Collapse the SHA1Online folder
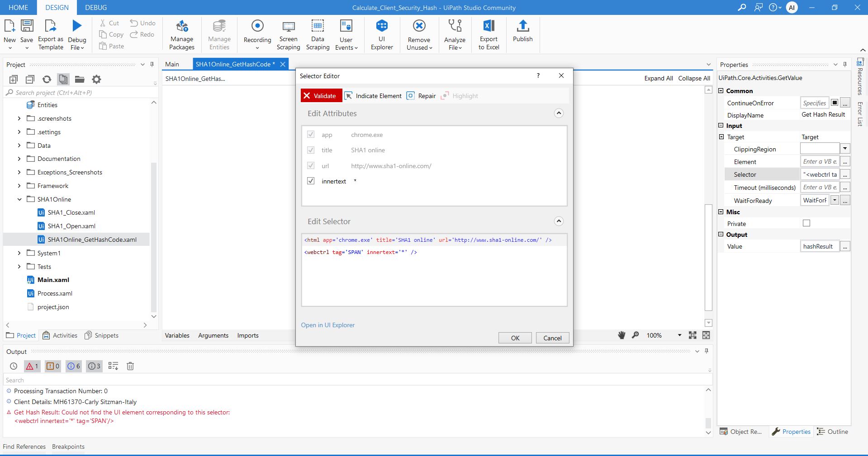Image resolution: width=868 pixels, height=456 pixels. 19,199
